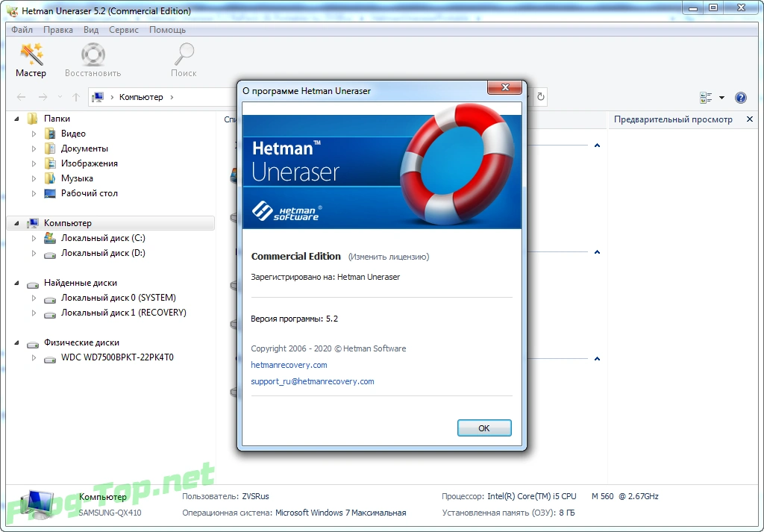Viewport: 764px width, 532px height.
Task: Click the Музыка folder label
Action: tap(77, 178)
